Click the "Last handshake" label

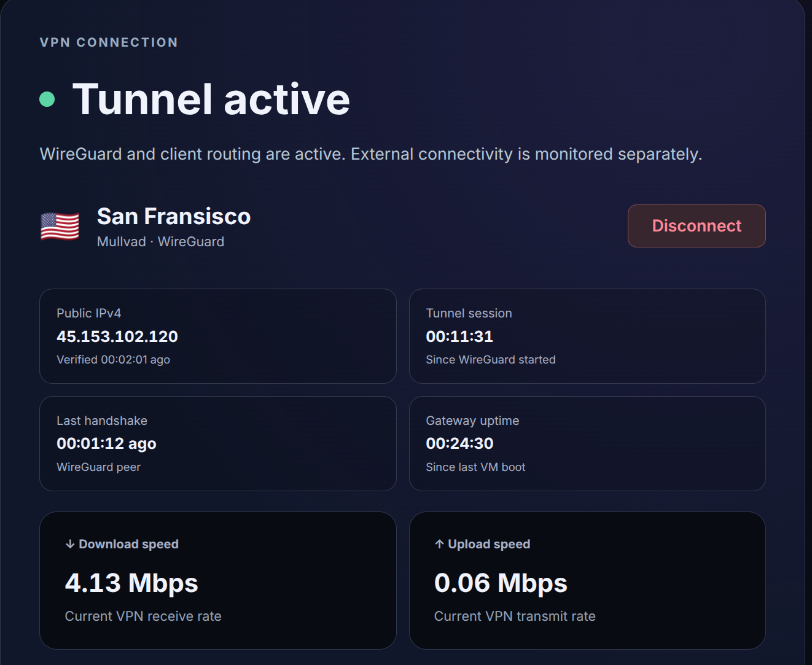coord(102,421)
